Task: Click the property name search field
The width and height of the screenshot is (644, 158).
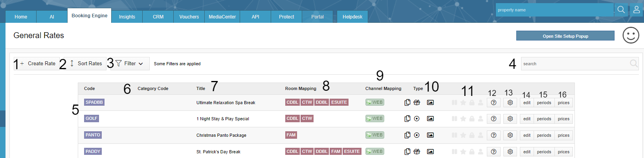Action: coord(554,10)
